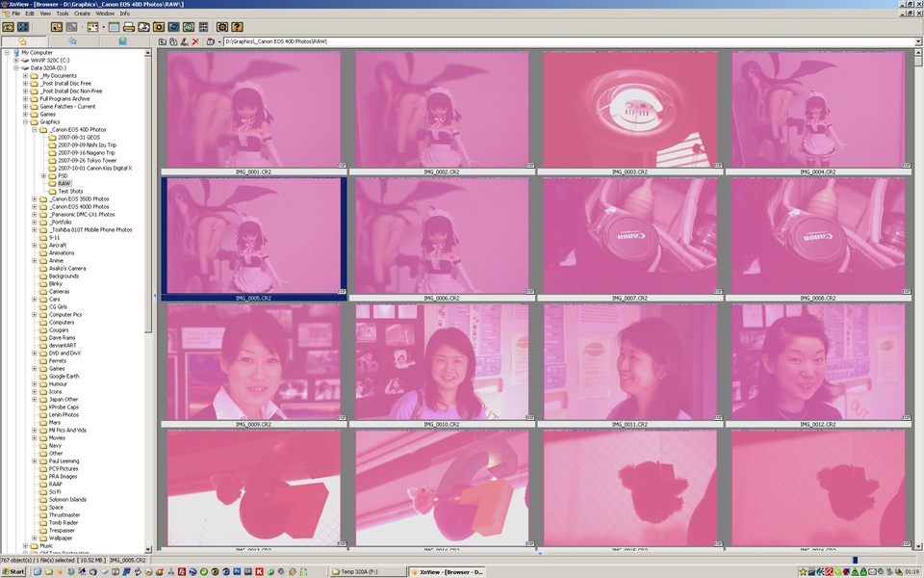Click the Browser eye icon in toolbar
Image resolution: width=924 pixels, height=578 pixels.
point(8,27)
